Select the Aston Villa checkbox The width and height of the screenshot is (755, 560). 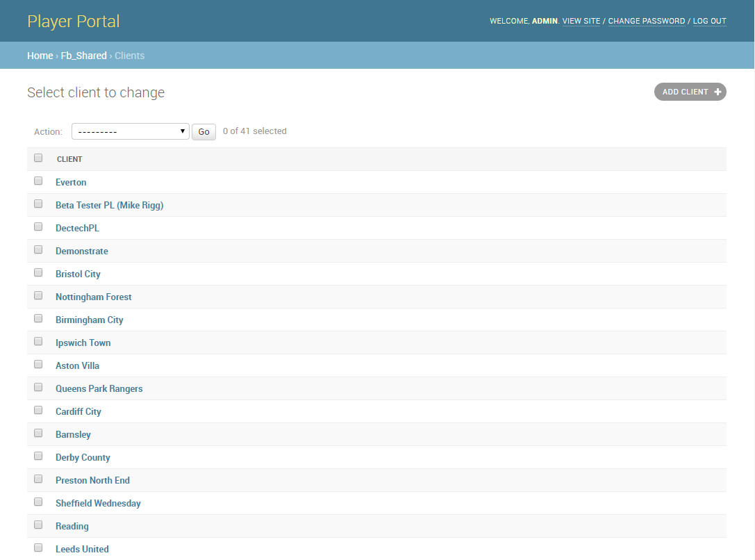click(x=38, y=365)
